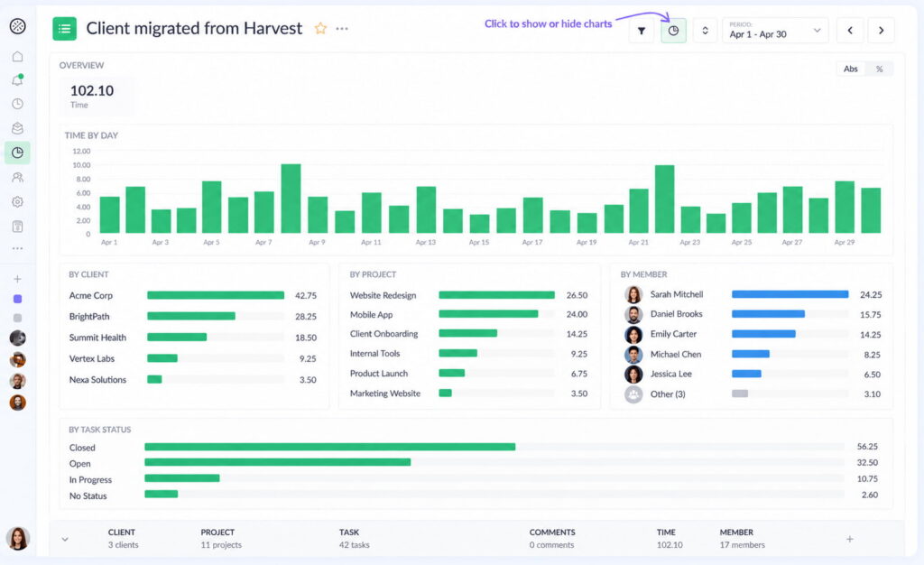Sort by the MEMBER column header
This screenshot has width=924, height=565.
736,532
